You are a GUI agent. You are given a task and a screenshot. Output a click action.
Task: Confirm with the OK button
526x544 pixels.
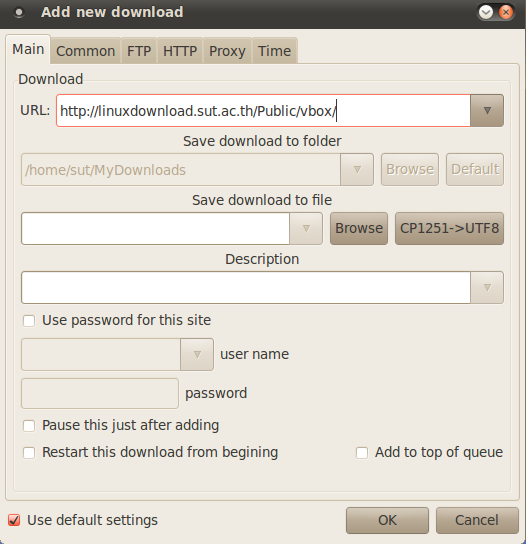pos(387,520)
